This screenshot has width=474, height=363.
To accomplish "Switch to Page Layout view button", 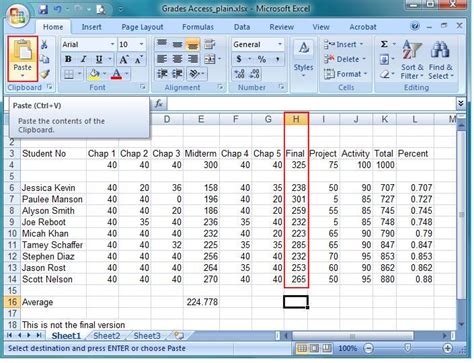I will click(314, 349).
